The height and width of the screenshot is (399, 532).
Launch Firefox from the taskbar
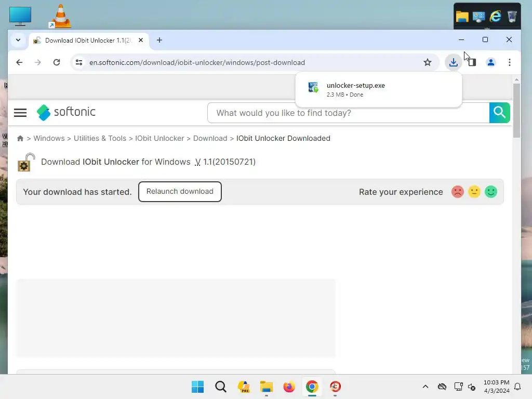[289, 387]
